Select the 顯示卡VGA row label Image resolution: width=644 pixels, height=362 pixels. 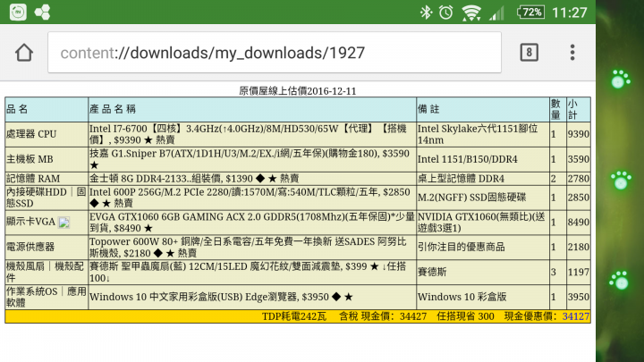(x=30, y=222)
